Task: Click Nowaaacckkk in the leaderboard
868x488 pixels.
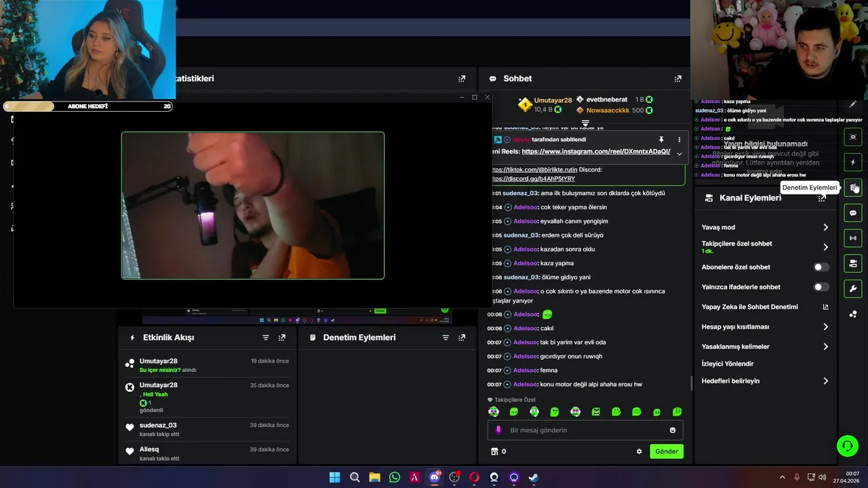Action: [608, 110]
